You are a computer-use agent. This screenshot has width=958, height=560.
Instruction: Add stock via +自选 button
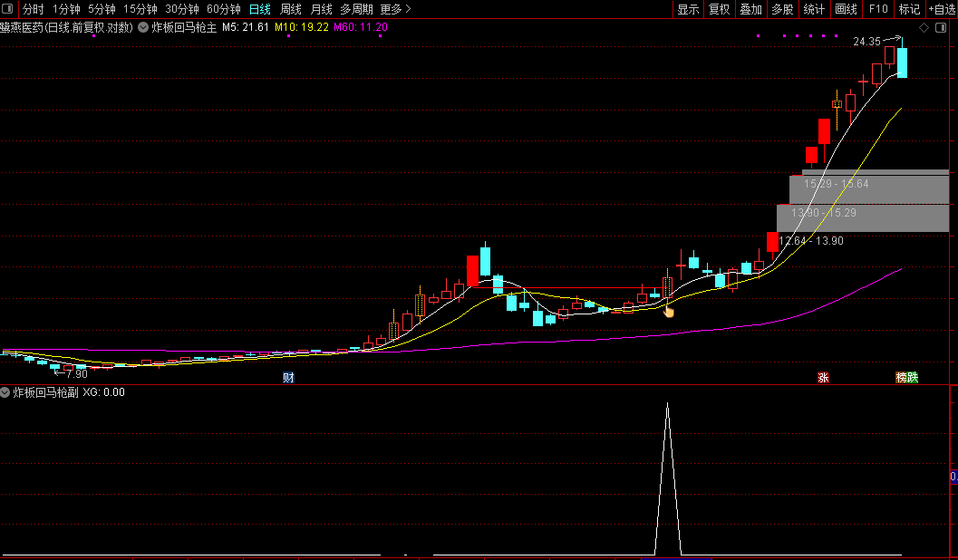click(942, 9)
